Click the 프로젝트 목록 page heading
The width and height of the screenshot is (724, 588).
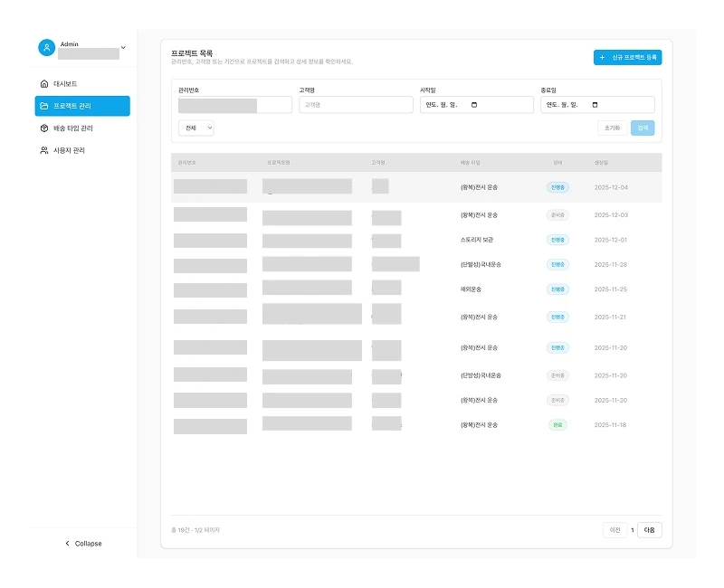coord(192,53)
